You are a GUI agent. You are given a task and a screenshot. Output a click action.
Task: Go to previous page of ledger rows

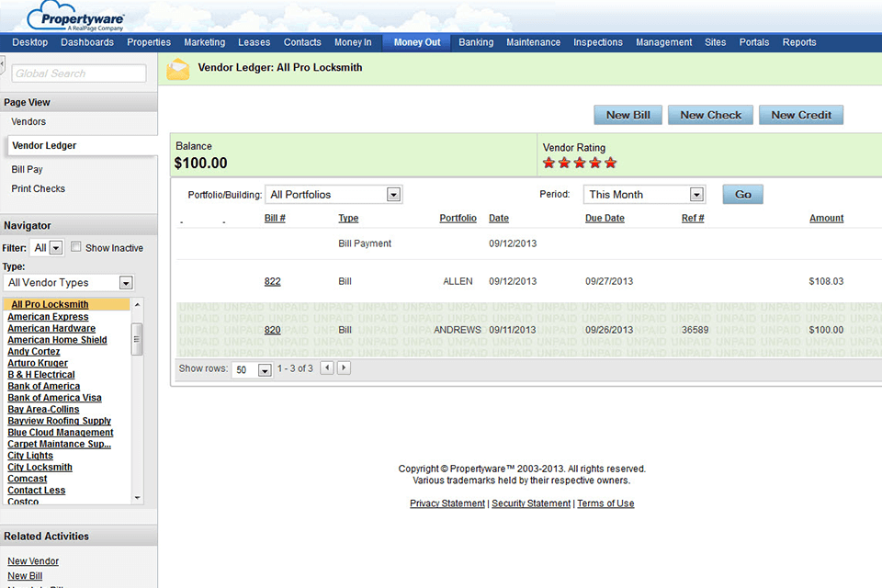327,368
